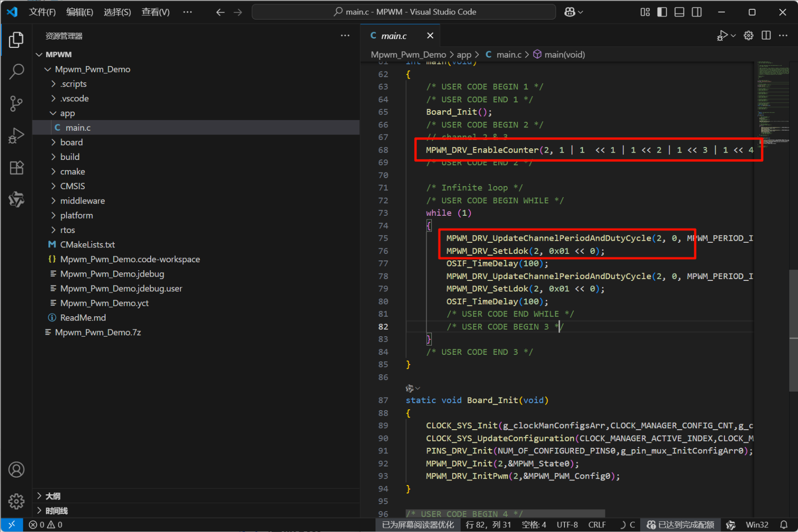The image size is (798, 532).
Task: Click the command center search box
Action: pos(403,12)
